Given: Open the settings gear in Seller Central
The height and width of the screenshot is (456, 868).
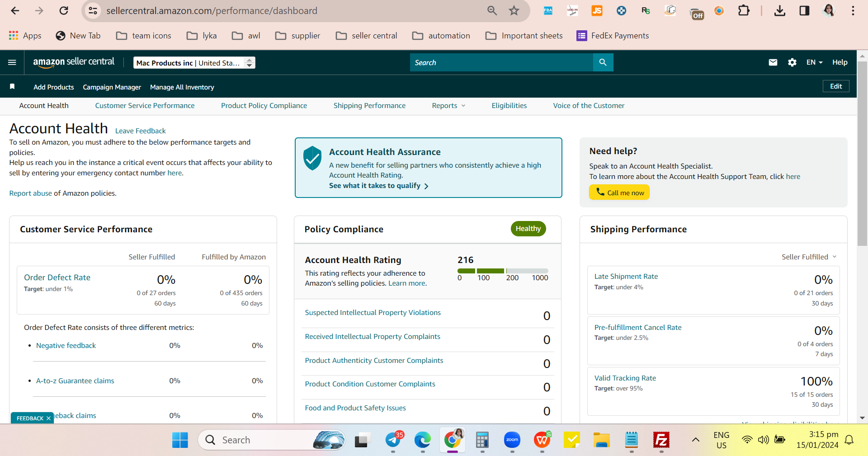Looking at the screenshot, I should tap(792, 62).
